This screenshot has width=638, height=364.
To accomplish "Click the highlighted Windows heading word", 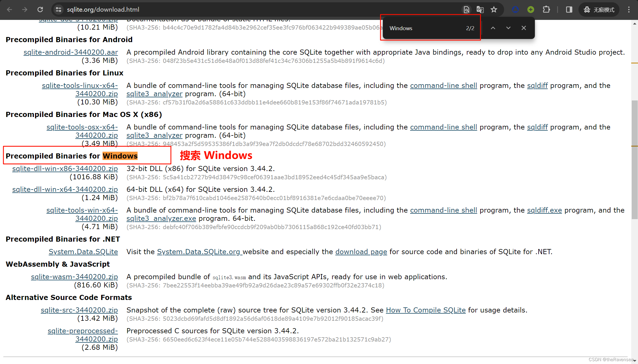I will [120, 156].
